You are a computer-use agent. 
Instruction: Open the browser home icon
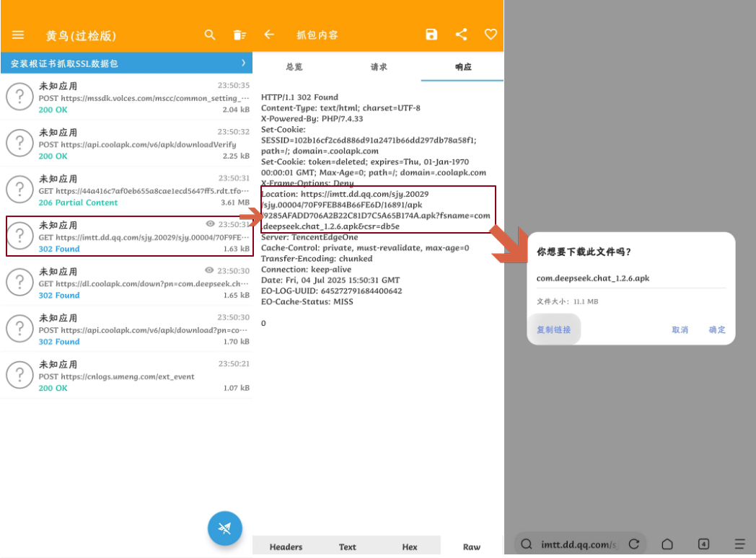pos(667,544)
